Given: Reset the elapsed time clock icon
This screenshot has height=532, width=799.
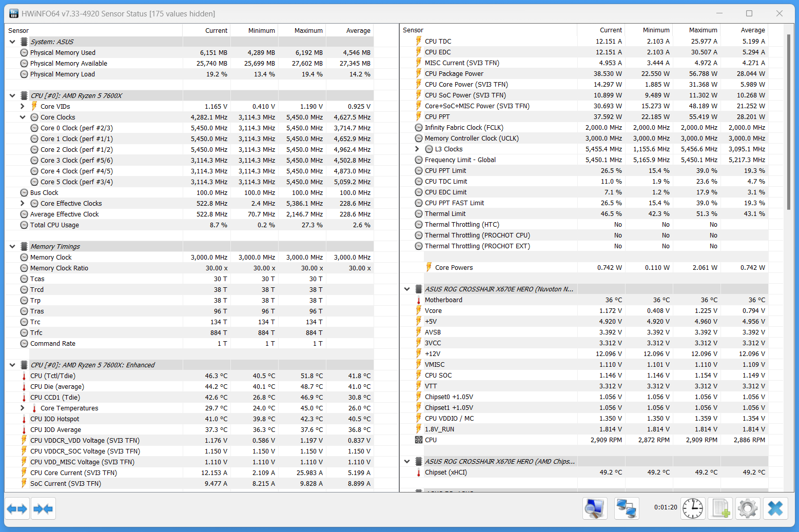Looking at the screenshot, I should coord(693,509).
